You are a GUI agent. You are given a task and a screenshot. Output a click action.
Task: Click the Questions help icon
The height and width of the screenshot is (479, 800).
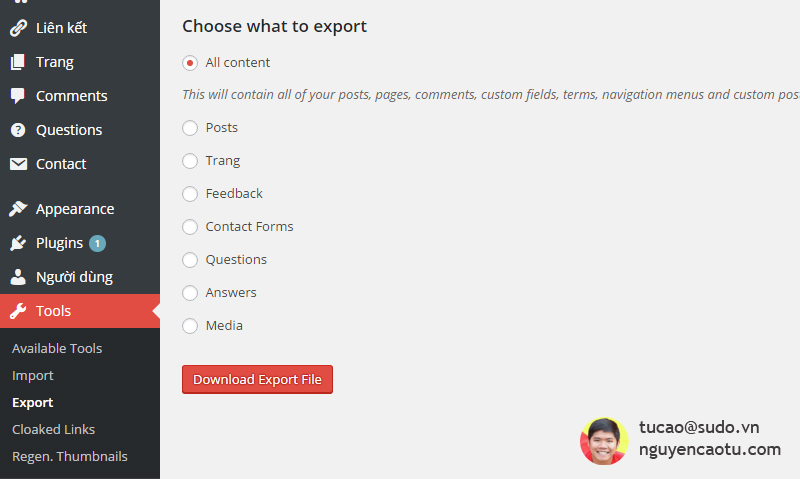pos(18,130)
